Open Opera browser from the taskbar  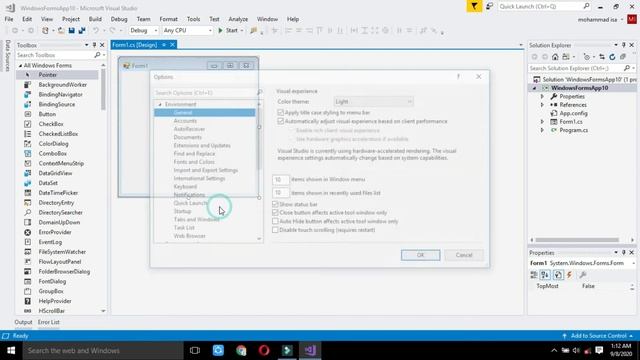click(264, 350)
